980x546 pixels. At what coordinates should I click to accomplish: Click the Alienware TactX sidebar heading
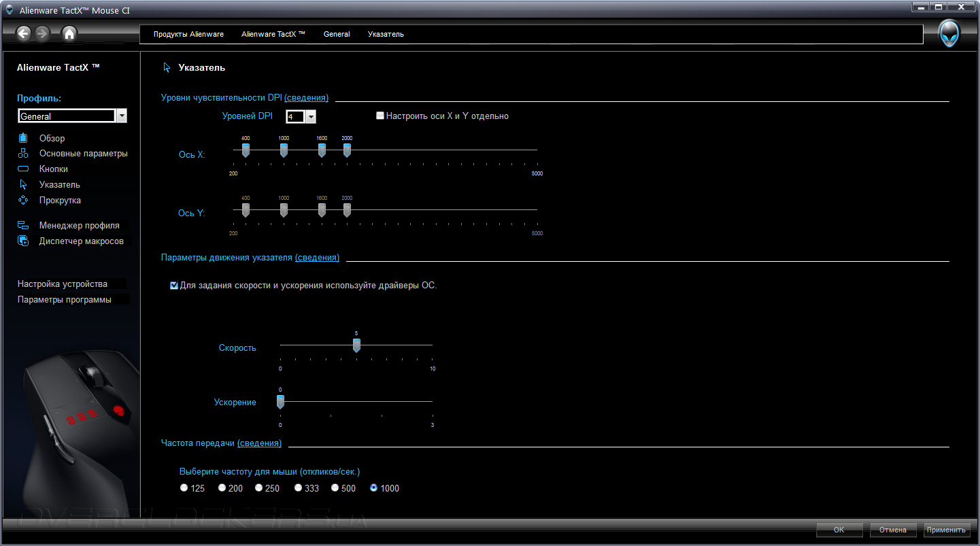[58, 67]
